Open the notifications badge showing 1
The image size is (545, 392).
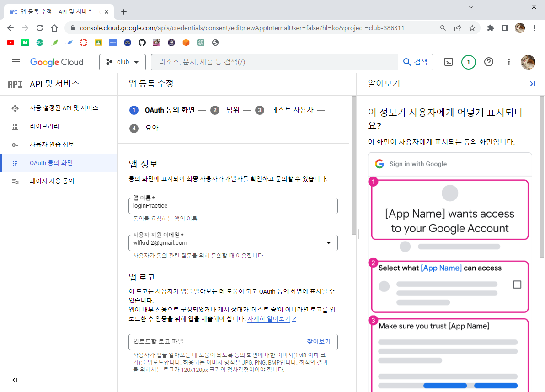[468, 62]
